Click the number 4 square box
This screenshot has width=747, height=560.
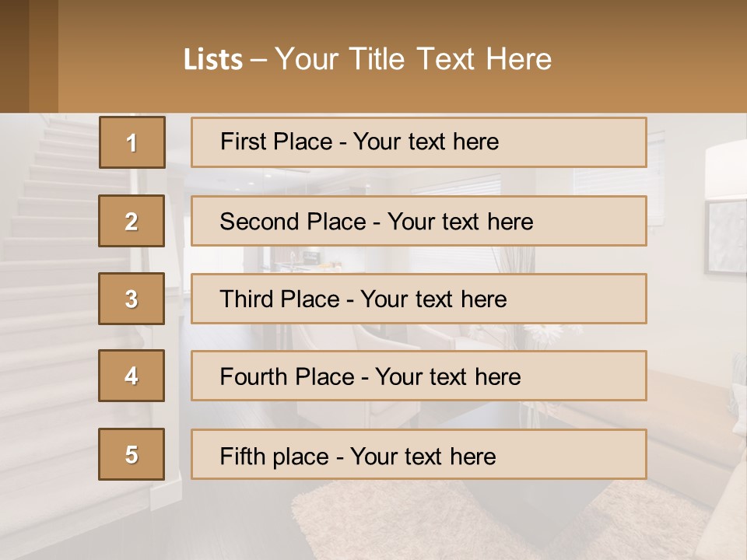pyautogui.click(x=132, y=376)
